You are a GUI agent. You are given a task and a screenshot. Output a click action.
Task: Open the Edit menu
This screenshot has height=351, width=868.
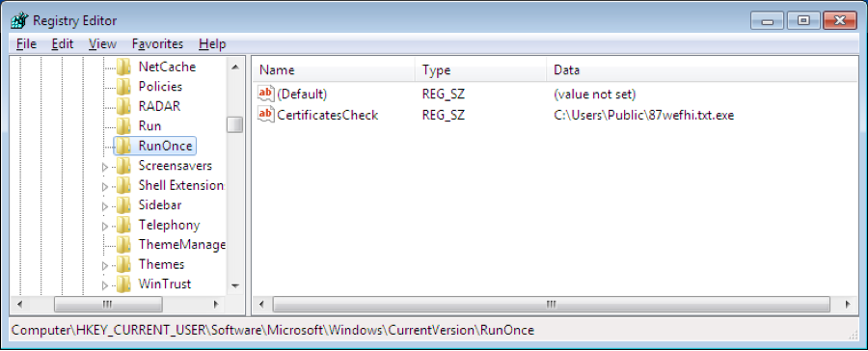[x=62, y=43]
